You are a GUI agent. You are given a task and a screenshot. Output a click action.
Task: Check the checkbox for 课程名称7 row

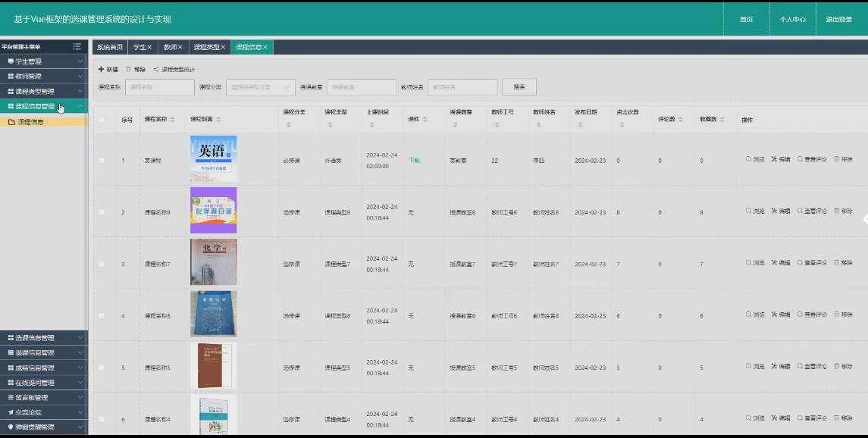(x=102, y=264)
